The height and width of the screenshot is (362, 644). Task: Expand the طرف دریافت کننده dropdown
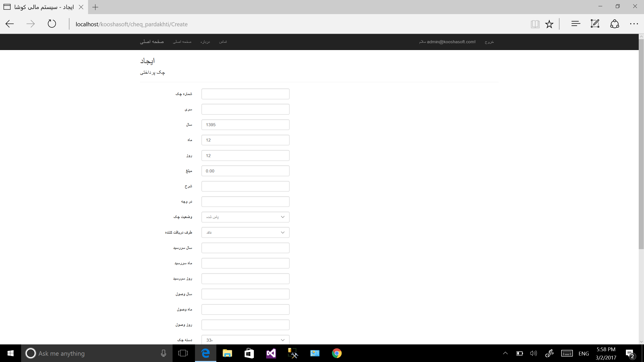click(x=245, y=232)
